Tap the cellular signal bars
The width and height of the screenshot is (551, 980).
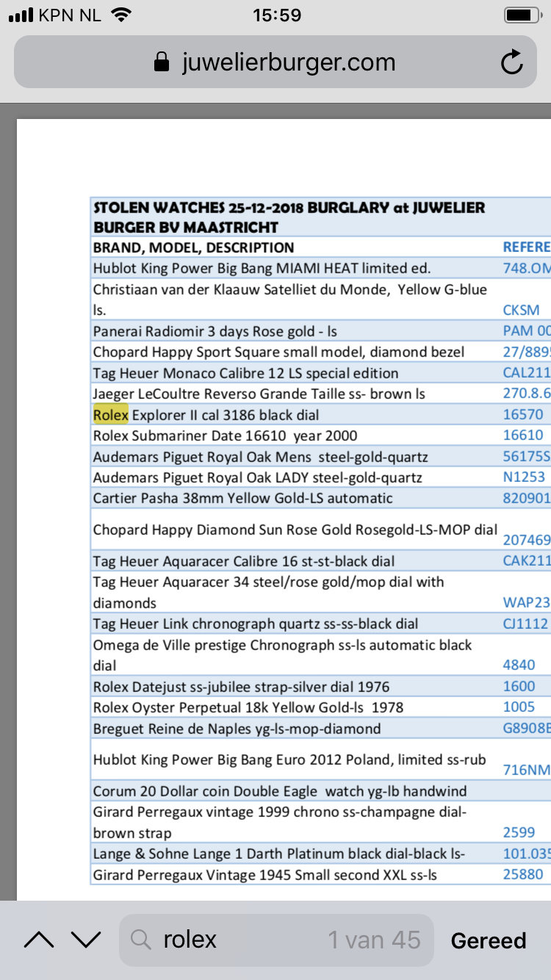(21, 15)
